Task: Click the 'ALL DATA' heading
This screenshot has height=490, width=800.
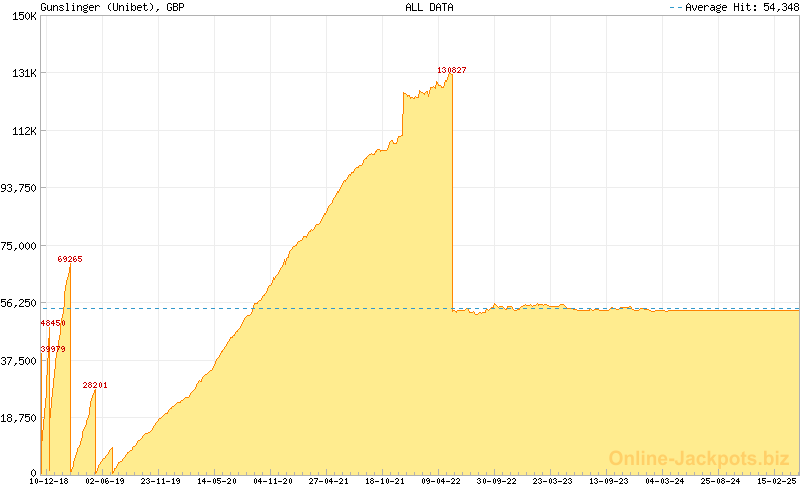Action: (429, 7)
